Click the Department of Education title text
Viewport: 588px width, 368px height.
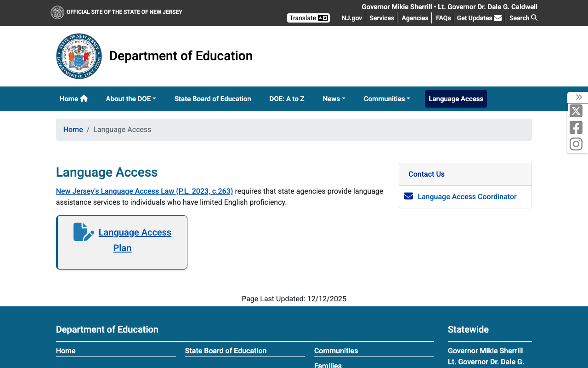[181, 56]
